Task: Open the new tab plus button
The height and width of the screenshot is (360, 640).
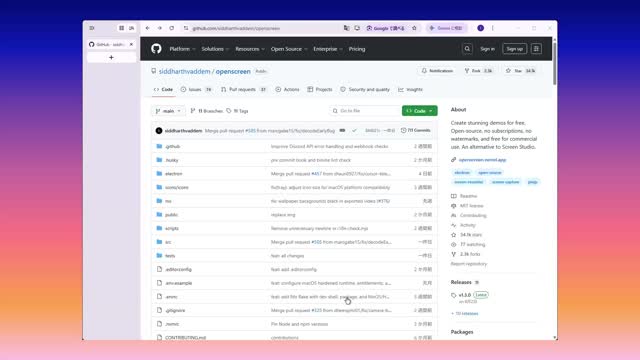Action: click(111, 58)
